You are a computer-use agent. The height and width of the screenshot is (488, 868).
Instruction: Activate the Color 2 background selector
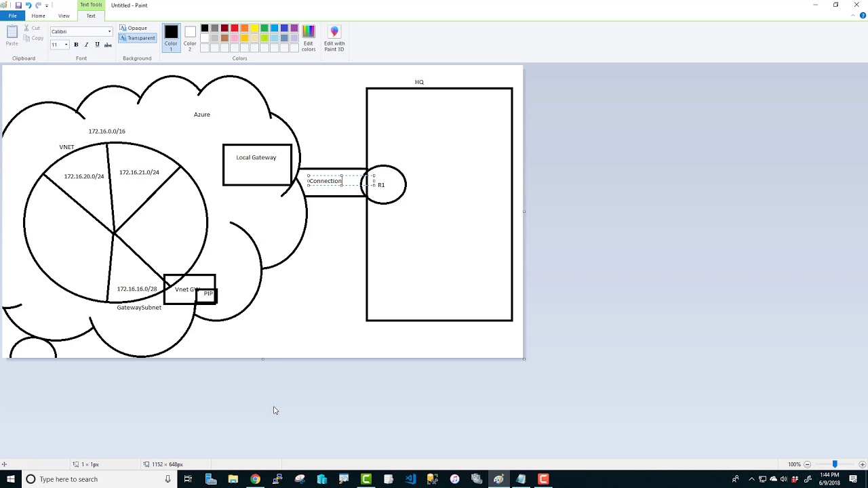(190, 37)
